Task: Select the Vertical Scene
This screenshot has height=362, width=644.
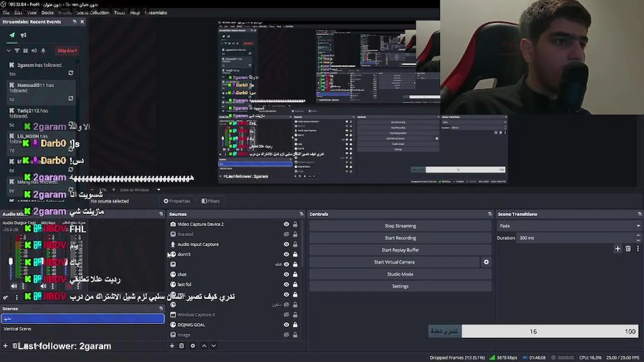Action: (83, 329)
